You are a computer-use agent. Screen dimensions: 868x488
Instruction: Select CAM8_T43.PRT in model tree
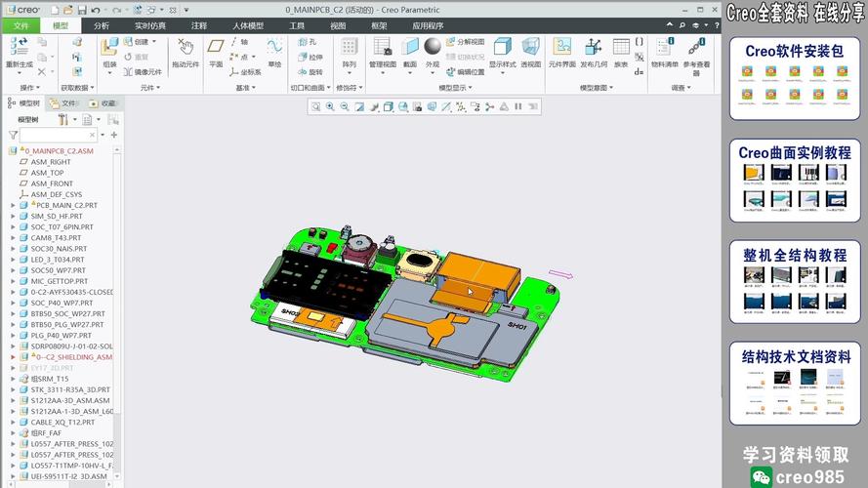56,238
